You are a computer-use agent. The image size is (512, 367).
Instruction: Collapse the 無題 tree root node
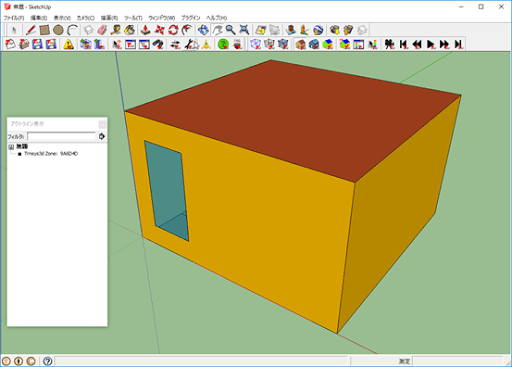[11, 147]
